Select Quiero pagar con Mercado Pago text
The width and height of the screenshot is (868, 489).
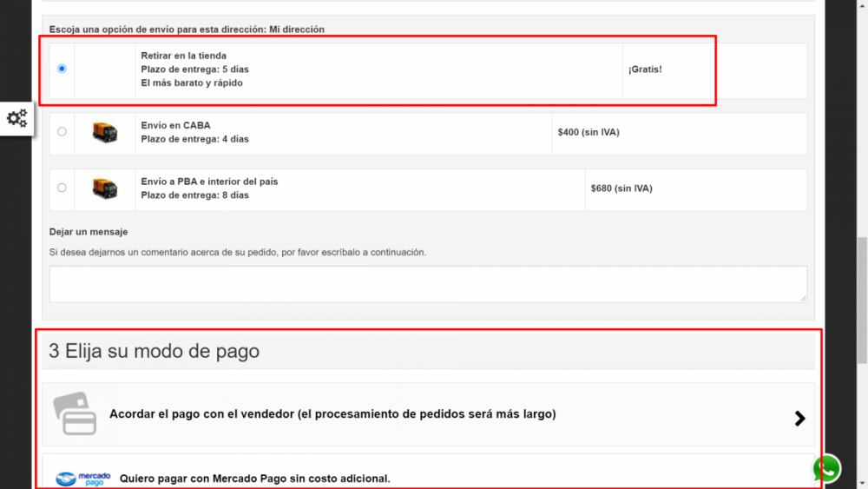point(254,479)
